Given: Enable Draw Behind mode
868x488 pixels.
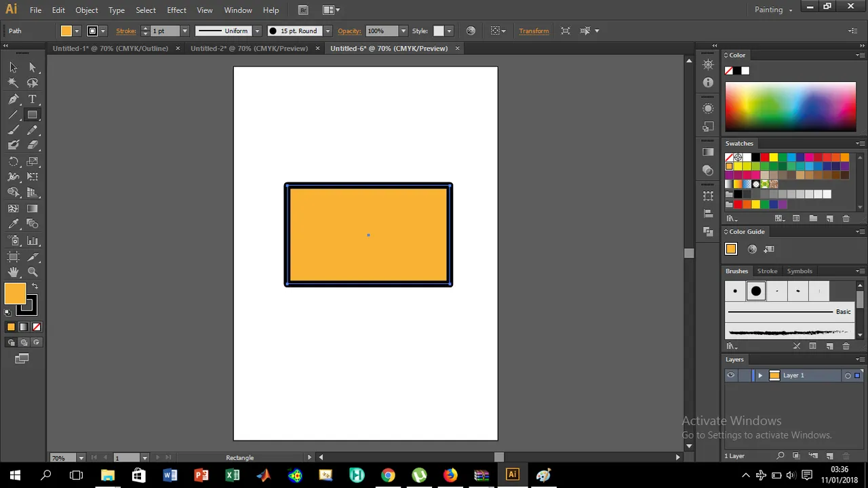Looking at the screenshot, I should 24,342.
